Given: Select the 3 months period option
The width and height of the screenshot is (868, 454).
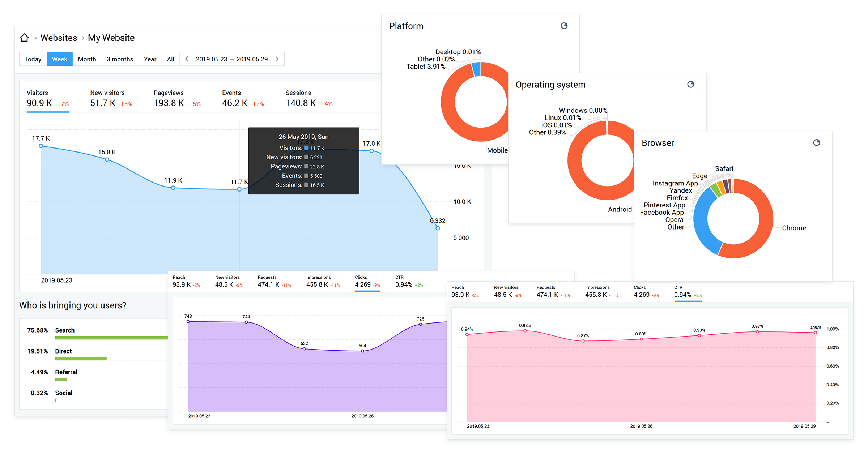Looking at the screenshot, I should [x=119, y=60].
